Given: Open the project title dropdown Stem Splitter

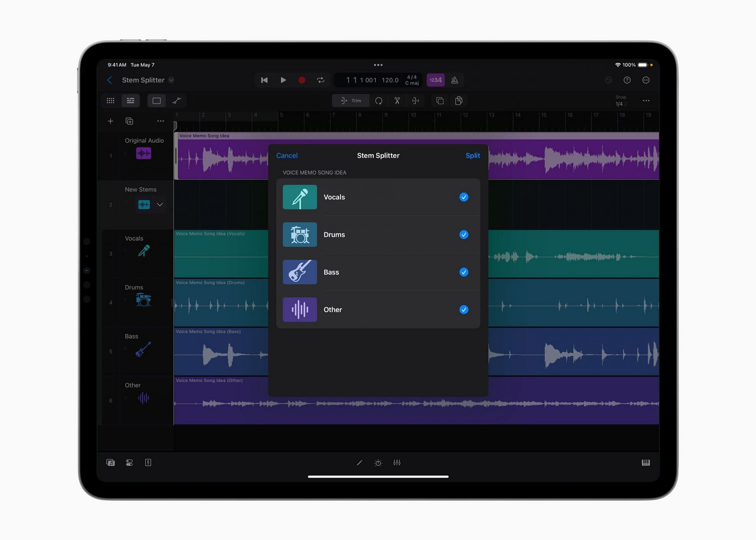Looking at the screenshot, I should 172,80.
